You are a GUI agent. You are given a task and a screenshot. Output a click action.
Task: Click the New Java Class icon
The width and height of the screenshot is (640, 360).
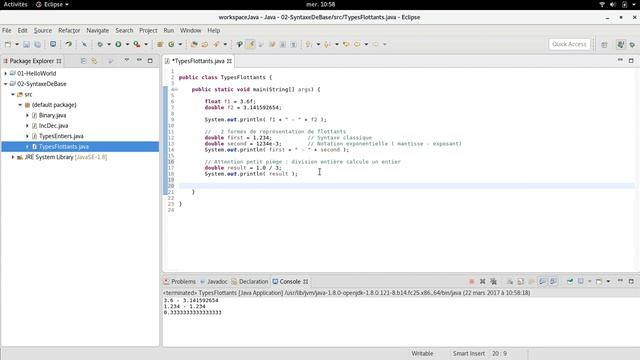point(171,44)
